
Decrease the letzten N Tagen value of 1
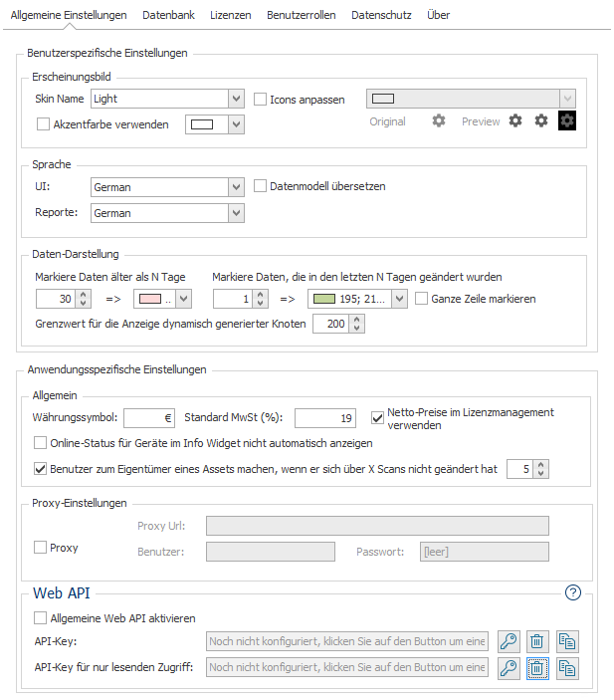click(261, 303)
